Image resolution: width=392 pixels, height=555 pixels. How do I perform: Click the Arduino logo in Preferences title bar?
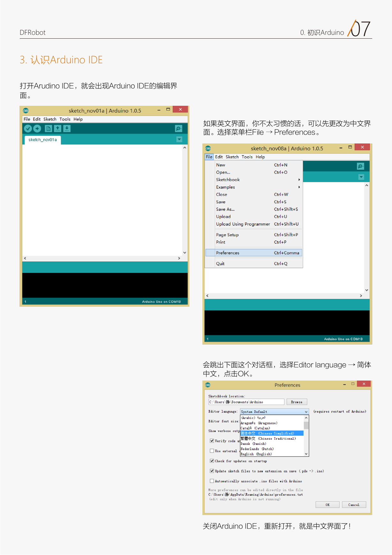click(208, 385)
